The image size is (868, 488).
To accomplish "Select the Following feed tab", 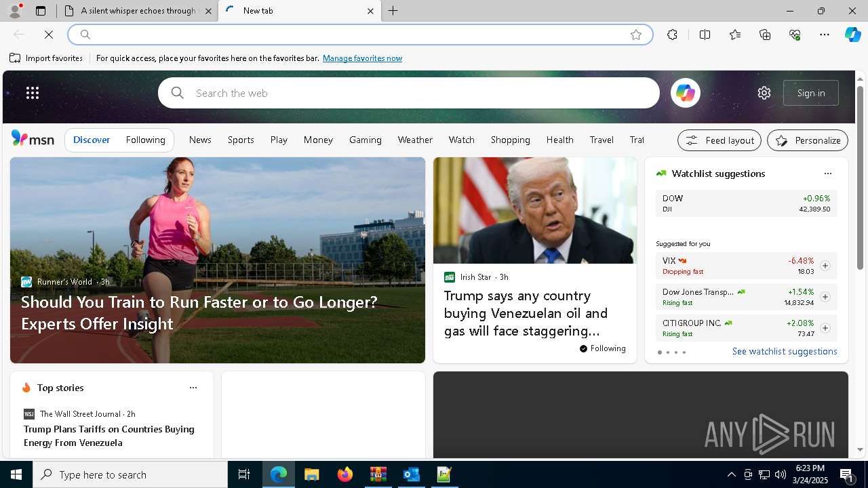I will click(x=146, y=140).
